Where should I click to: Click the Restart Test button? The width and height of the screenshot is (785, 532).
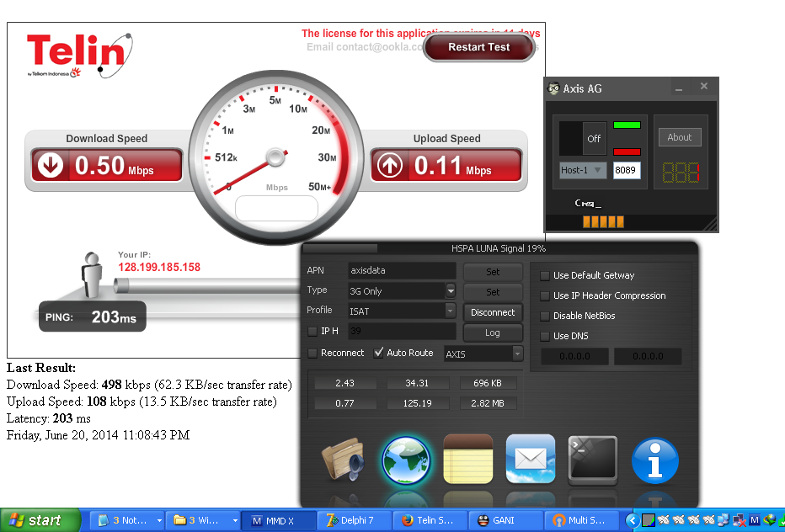click(x=479, y=47)
